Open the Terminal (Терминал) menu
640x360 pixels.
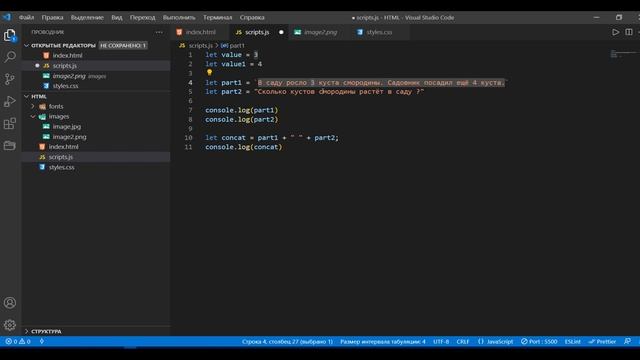[x=218, y=18]
